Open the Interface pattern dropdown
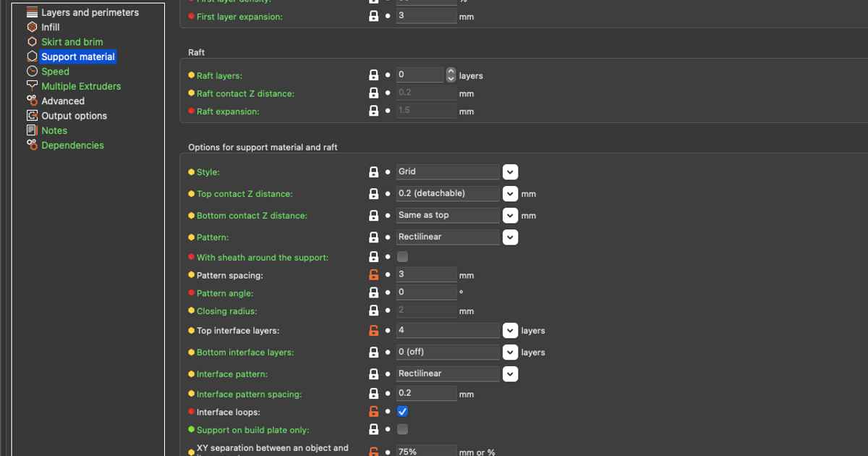 (510, 374)
